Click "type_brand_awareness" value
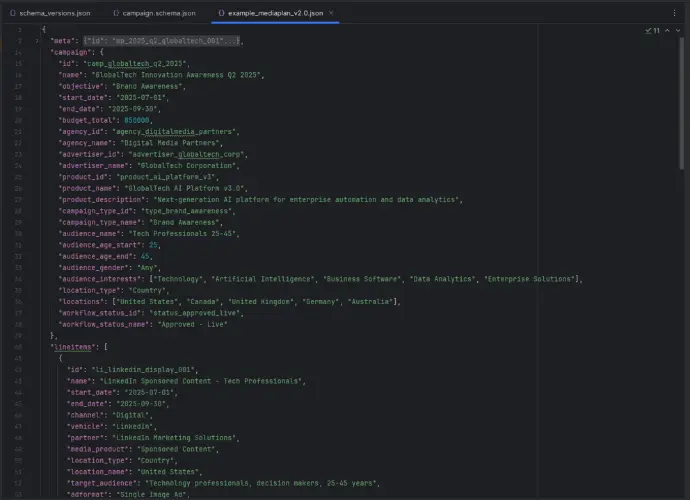Viewport: 690px width, 500px height. pos(187,211)
